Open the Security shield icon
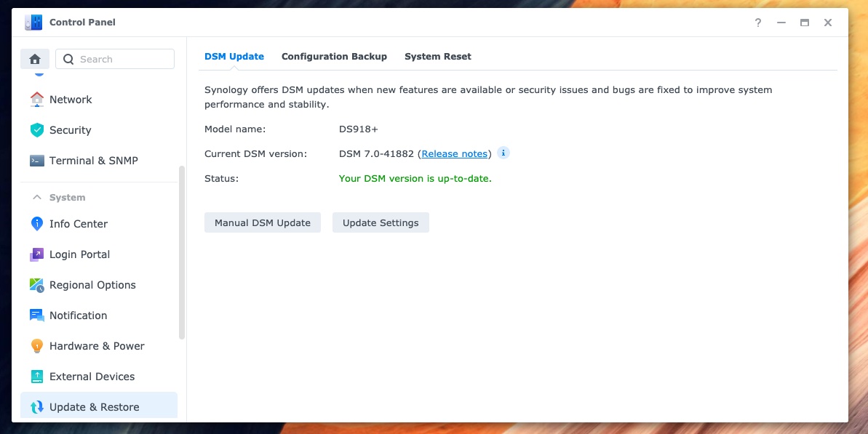868x434 pixels. point(36,130)
